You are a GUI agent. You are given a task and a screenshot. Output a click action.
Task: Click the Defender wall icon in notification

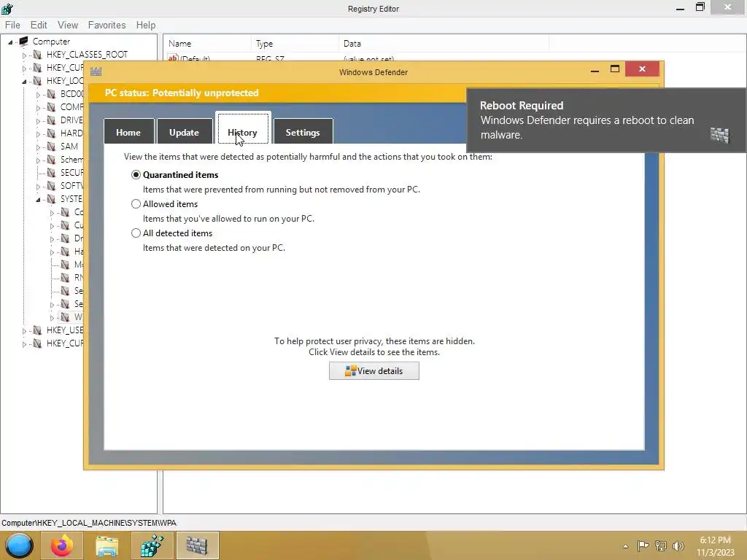pyautogui.click(x=719, y=135)
